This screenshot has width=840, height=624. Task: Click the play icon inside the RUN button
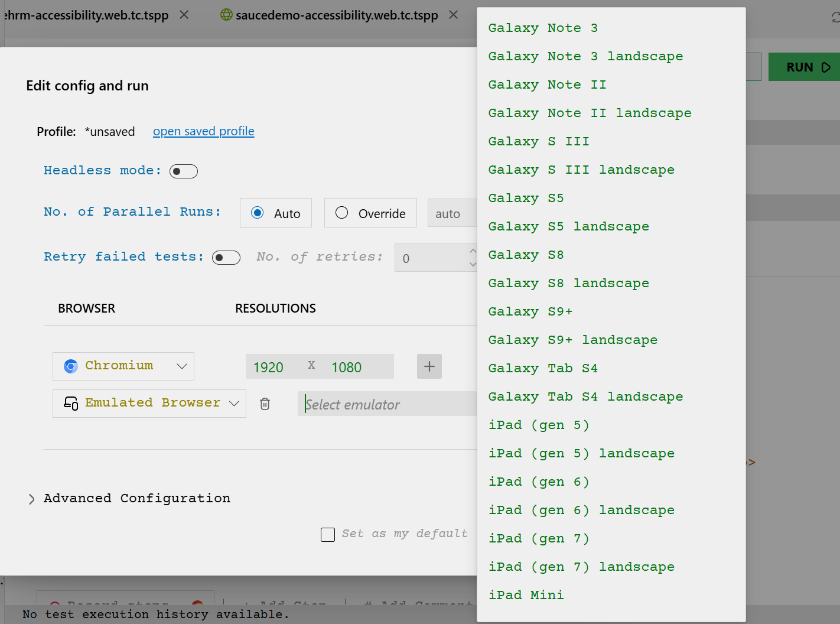[825, 67]
